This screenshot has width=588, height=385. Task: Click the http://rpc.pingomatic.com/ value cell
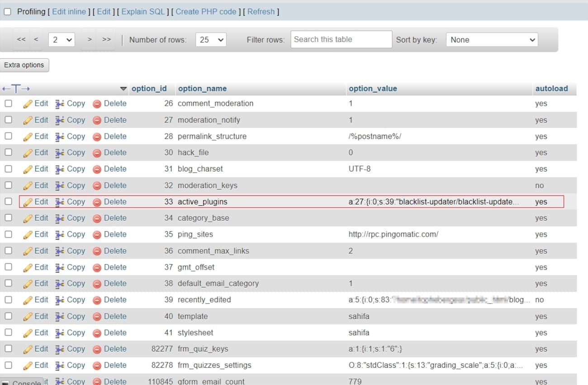click(x=393, y=234)
